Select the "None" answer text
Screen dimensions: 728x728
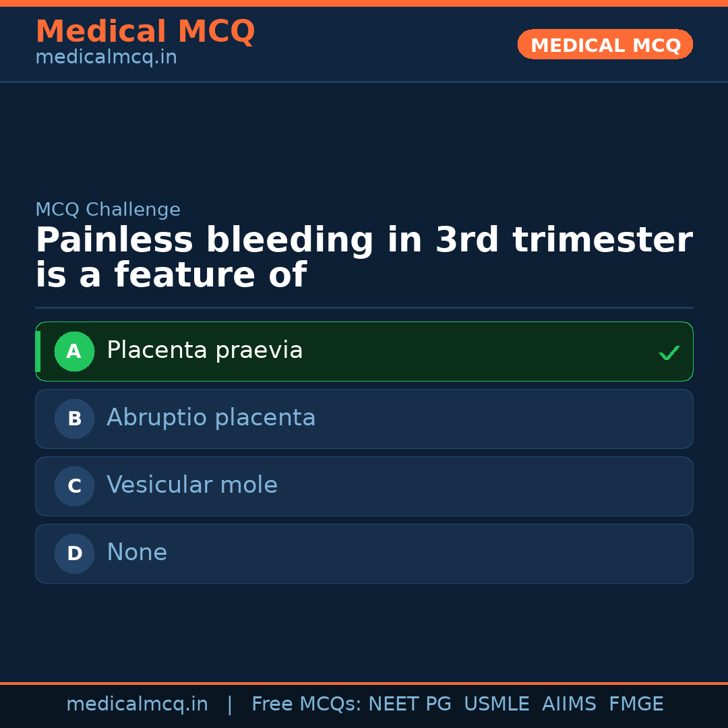137,553
